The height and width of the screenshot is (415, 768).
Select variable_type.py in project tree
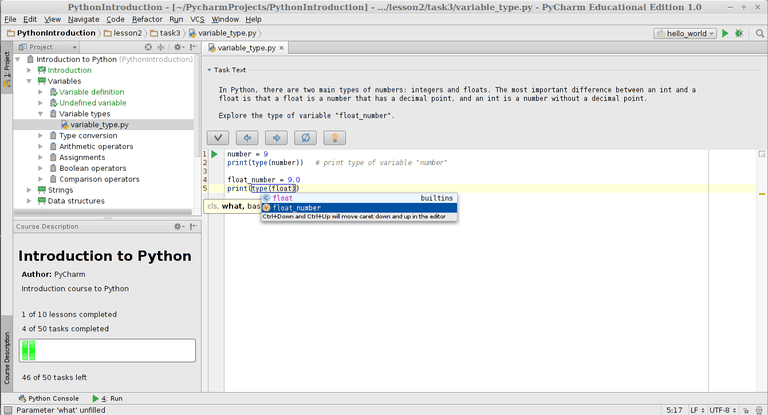coord(99,124)
